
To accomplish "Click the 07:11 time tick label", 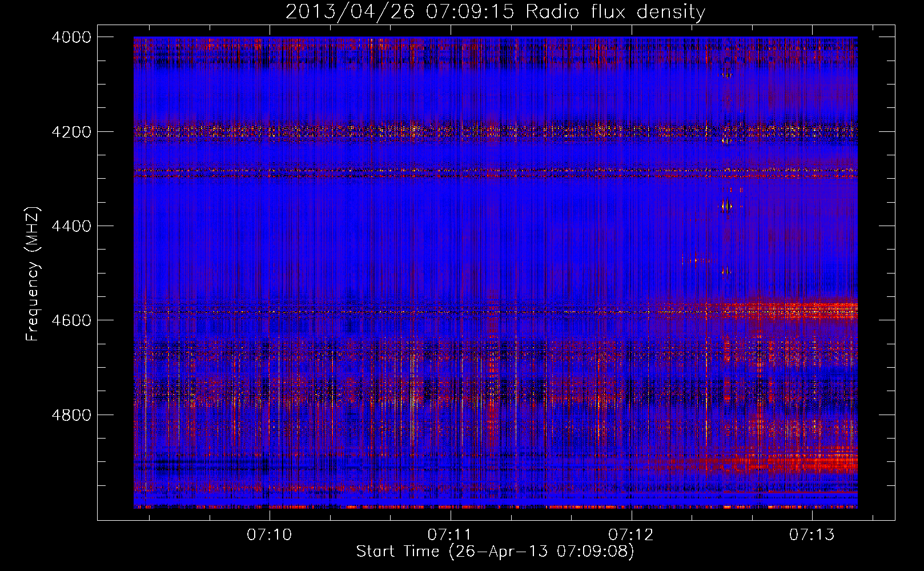I will [451, 534].
